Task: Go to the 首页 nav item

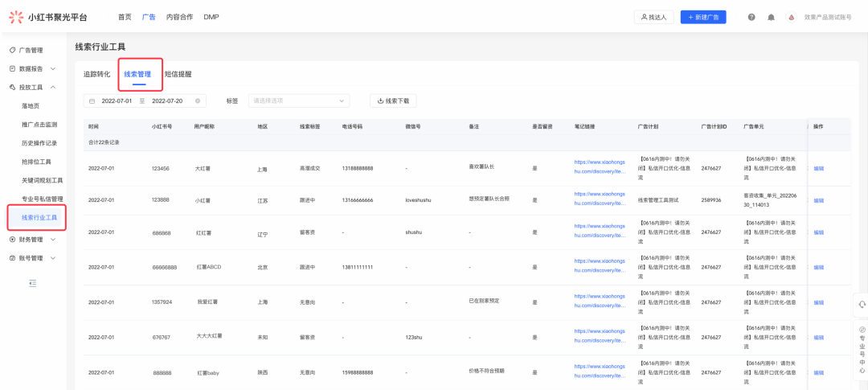Action: [125, 17]
